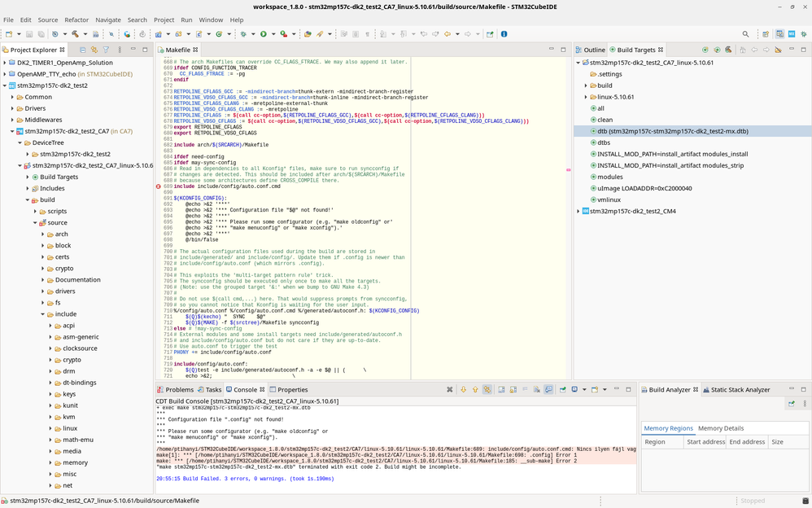This screenshot has height=508, width=812.
Task: Jump to next error in console
Action: [x=464, y=390]
